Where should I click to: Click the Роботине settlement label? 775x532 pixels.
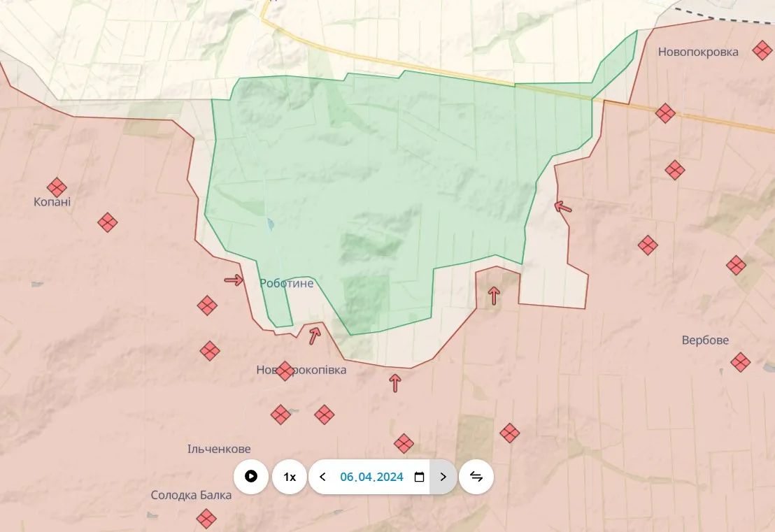(x=287, y=284)
